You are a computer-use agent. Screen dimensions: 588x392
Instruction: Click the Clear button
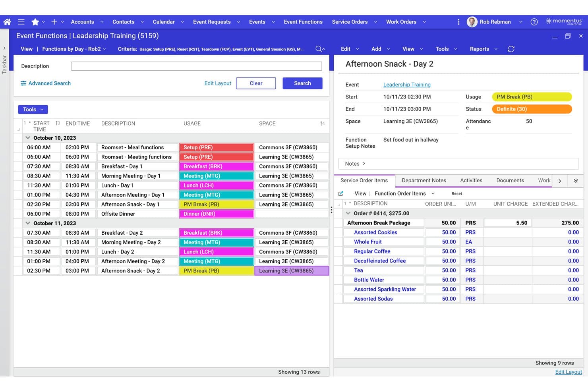click(x=256, y=83)
